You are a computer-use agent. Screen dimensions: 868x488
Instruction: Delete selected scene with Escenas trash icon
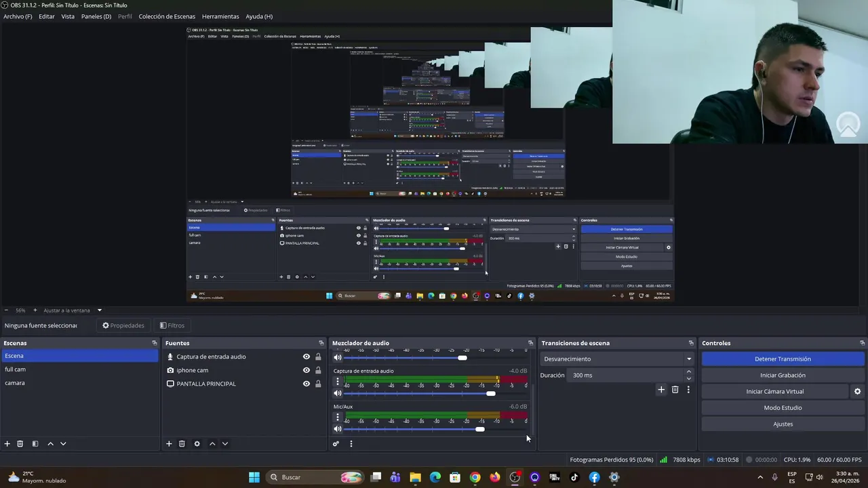pyautogui.click(x=20, y=444)
